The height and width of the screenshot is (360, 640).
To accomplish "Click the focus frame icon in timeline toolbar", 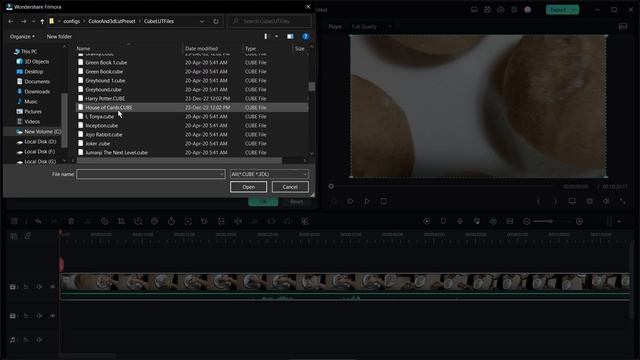I will pyautogui.click(x=188, y=221).
